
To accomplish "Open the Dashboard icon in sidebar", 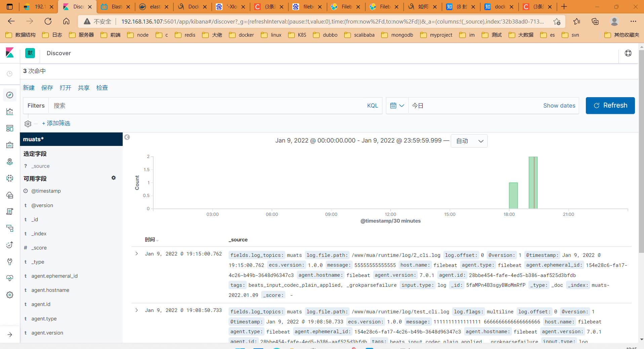I will (x=10, y=128).
